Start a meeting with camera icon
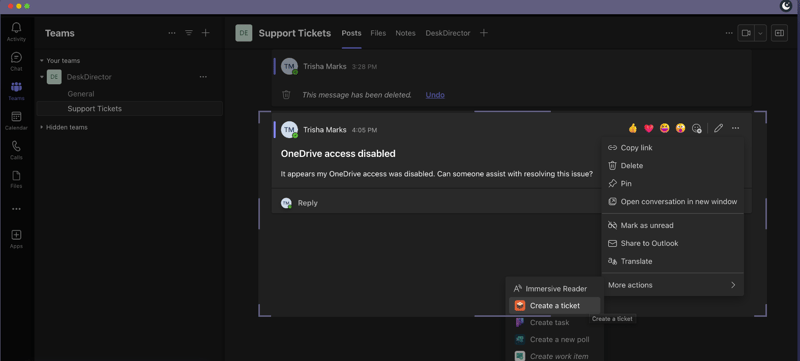The height and width of the screenshot is (361, 800). tap(746, 33)
